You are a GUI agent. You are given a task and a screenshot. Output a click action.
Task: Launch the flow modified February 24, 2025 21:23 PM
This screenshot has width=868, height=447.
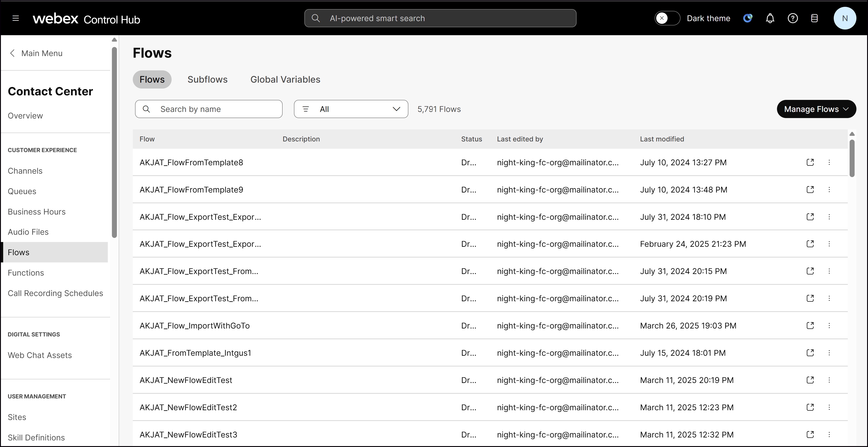click(x=810, y=244)
